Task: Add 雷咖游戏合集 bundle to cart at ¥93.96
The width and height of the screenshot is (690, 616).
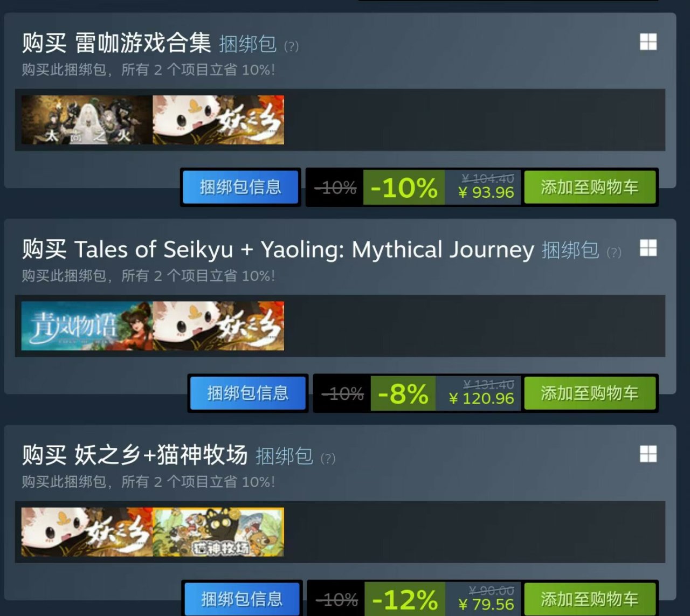Action: tap(590, 187)
